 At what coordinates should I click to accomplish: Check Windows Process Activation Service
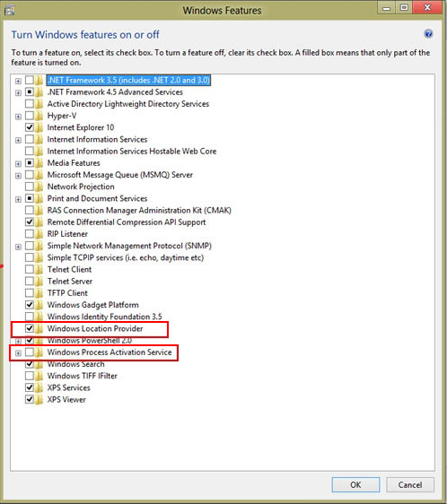[x=30, y=352]
